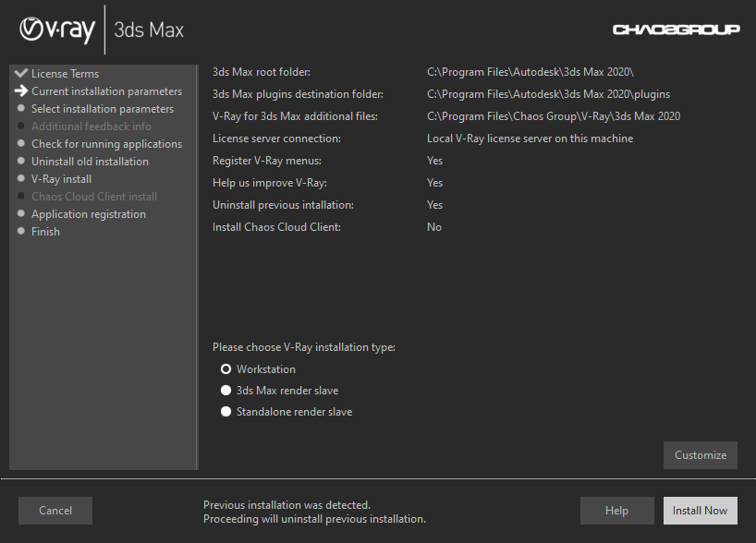Viewport: 756px width, 543px height.
Task: Click the bullet next to V-Ray install
Action: (x=19, y=178)
